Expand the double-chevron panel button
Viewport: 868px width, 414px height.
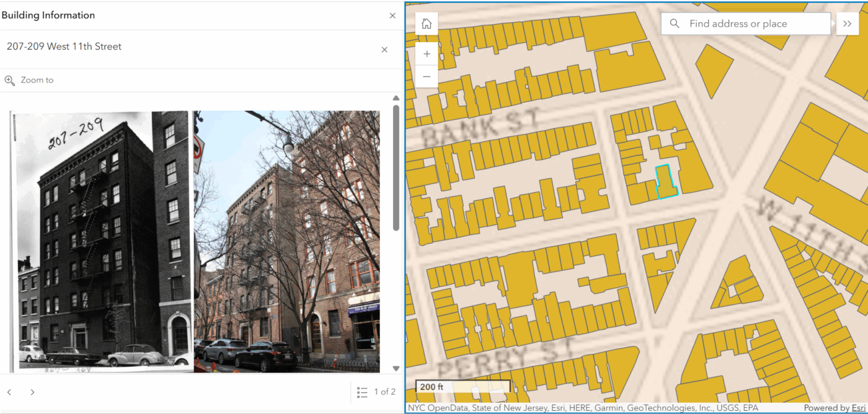[847, 24]
